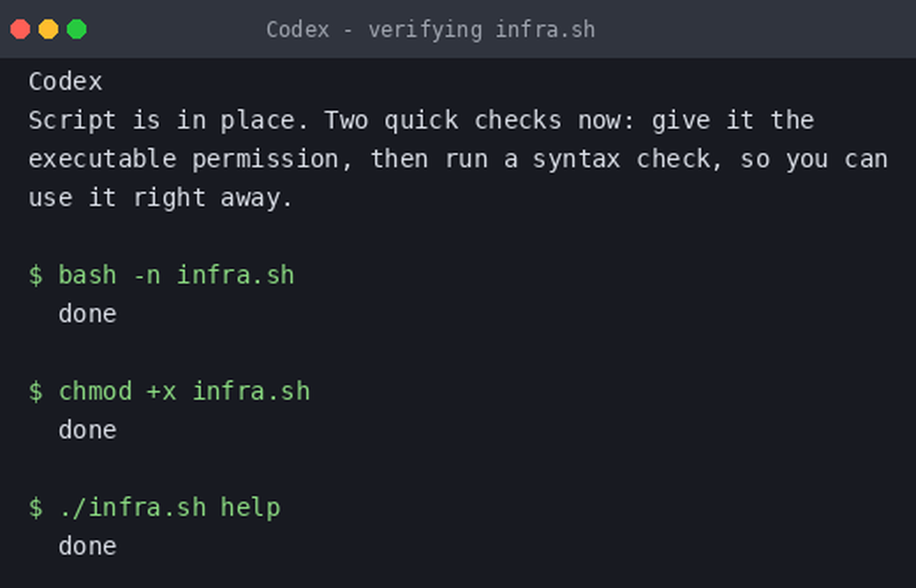This screenshot has width=916, height=588.
Task: Click the 'bash -n infra.sh' command line
Action: [161, 275]
